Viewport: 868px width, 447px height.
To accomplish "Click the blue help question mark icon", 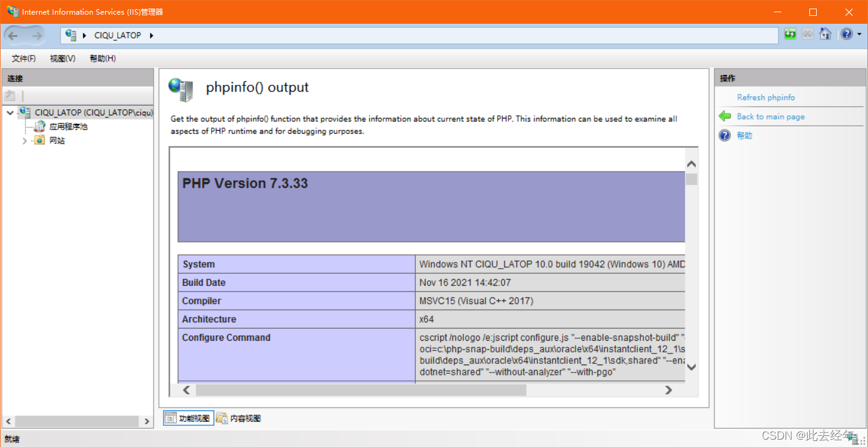I will click(x=847, y=34).
